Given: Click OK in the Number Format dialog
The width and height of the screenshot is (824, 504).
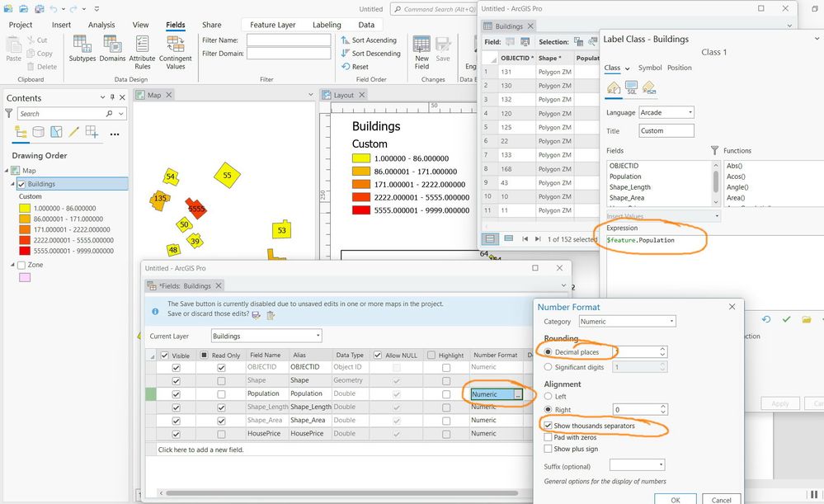Looking at the screenshot, I should [x=676, y=499].
